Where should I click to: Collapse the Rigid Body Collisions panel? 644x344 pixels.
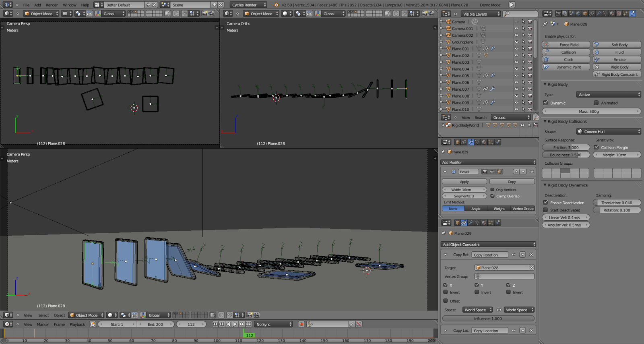tap(545, 122)
